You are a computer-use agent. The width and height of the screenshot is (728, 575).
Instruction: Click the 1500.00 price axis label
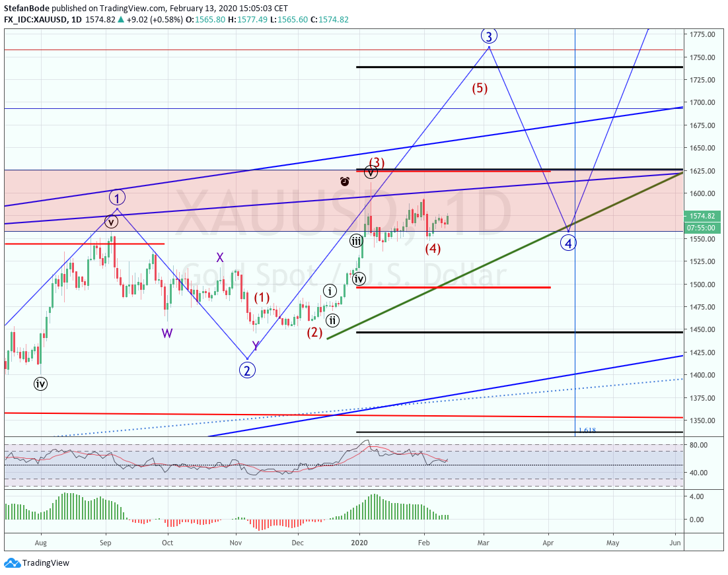pyautogui.click(x=702, y=285)
